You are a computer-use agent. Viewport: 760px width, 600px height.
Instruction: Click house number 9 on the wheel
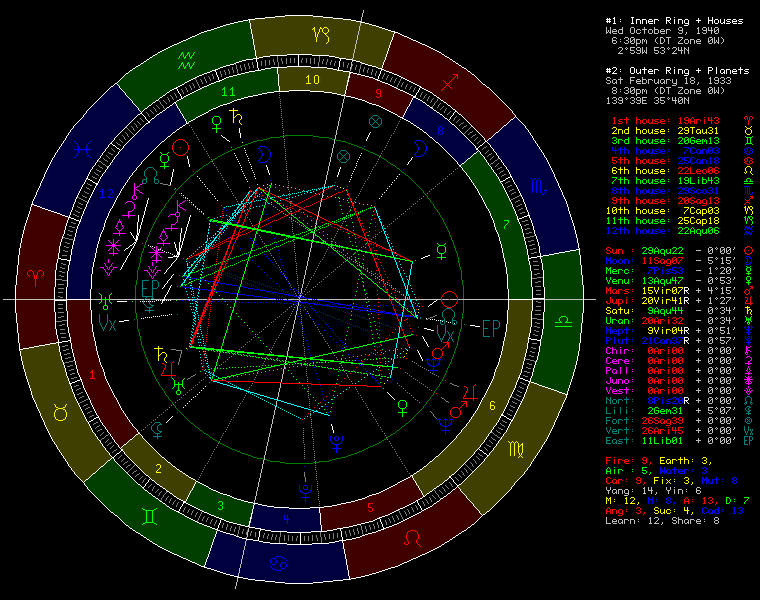click(379, 94)
